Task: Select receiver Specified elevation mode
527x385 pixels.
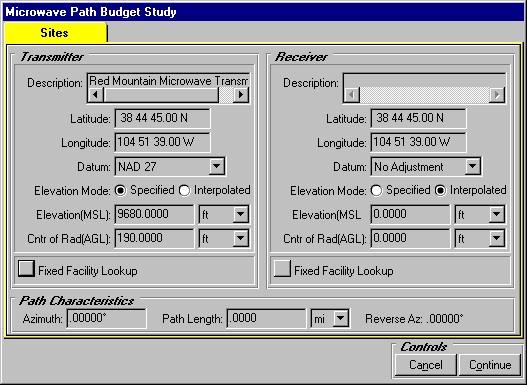Action: pos(376,190)
